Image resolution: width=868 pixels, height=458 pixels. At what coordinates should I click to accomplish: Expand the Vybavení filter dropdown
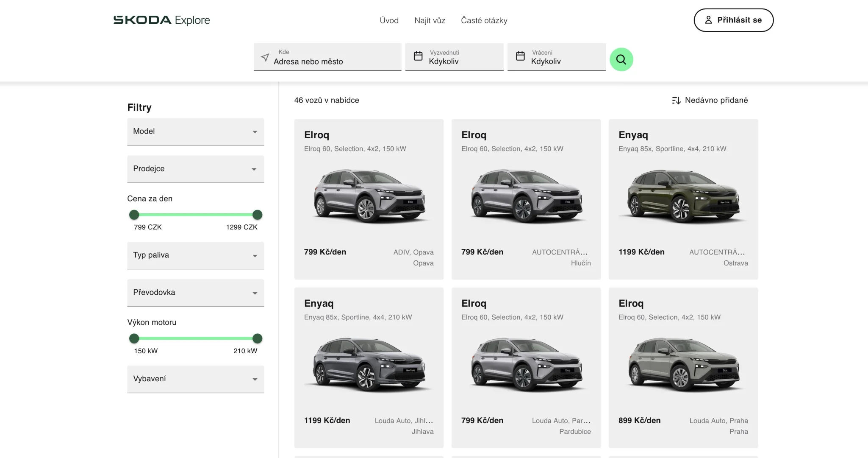tap(195, 379)
